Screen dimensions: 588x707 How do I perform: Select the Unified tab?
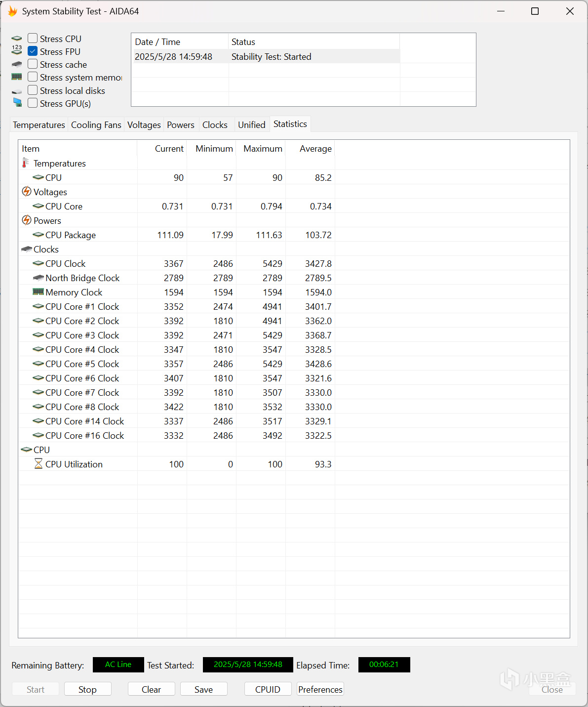click(x=251, y=125)
